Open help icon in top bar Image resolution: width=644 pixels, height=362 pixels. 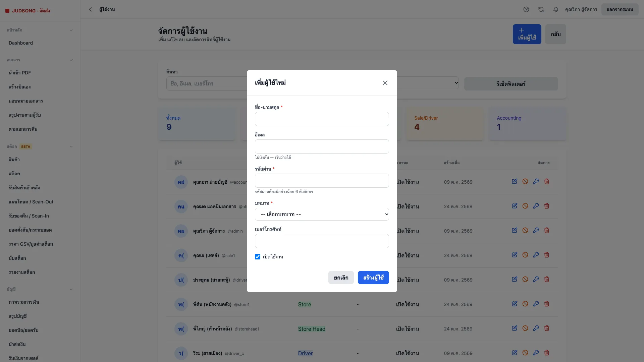pos(526,9)
